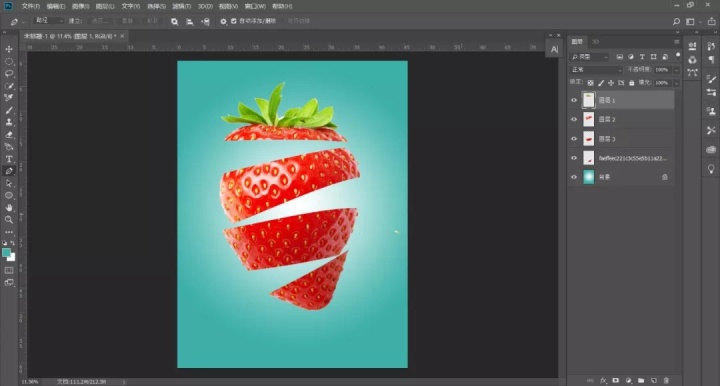Select the Clone Stamp tool

pyautogui.click(x=9, y=122)
